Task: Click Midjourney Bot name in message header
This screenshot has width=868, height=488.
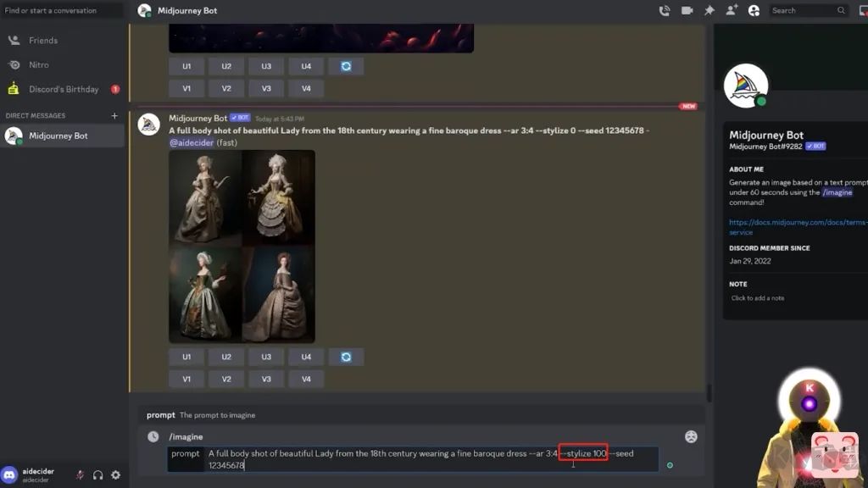Action: (198, 119)
